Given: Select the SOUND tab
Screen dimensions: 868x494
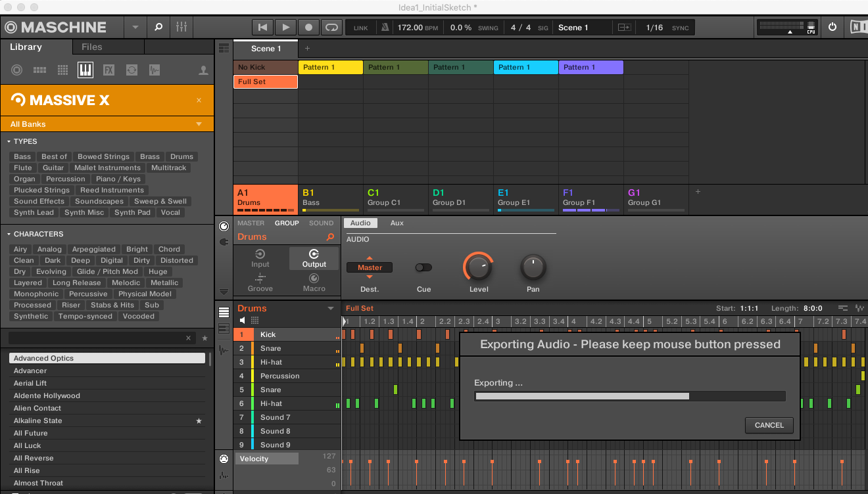Looking at the screenshot, I should [x=322, y=223].
